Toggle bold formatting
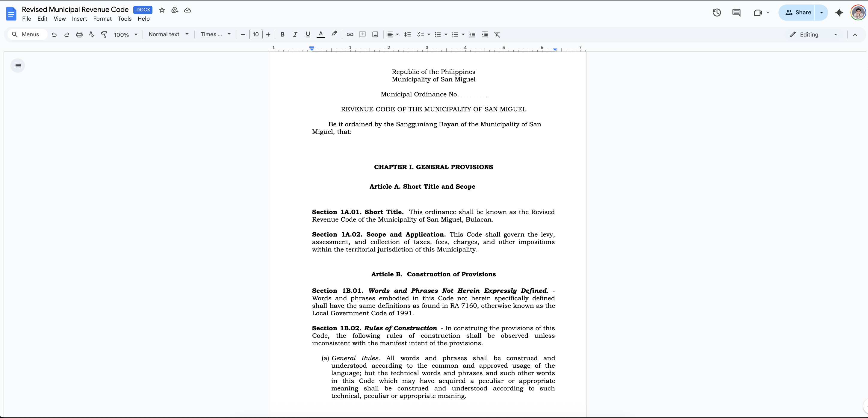The width and height of the screenshot is (868, 418). click(x=282, y=34)
